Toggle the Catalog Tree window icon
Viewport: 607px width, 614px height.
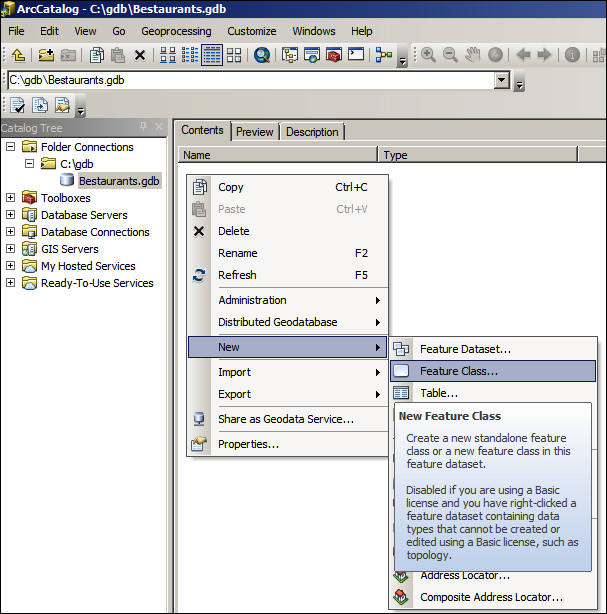290,55
